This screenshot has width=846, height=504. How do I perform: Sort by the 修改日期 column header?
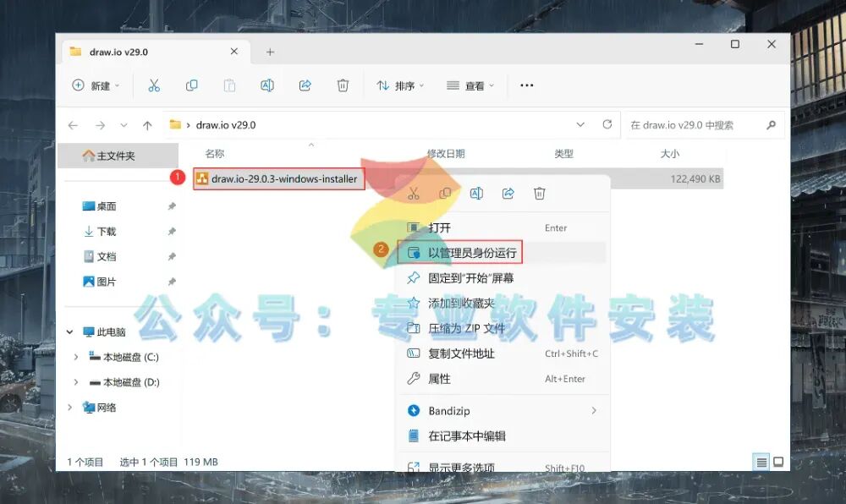click(446, 154)
